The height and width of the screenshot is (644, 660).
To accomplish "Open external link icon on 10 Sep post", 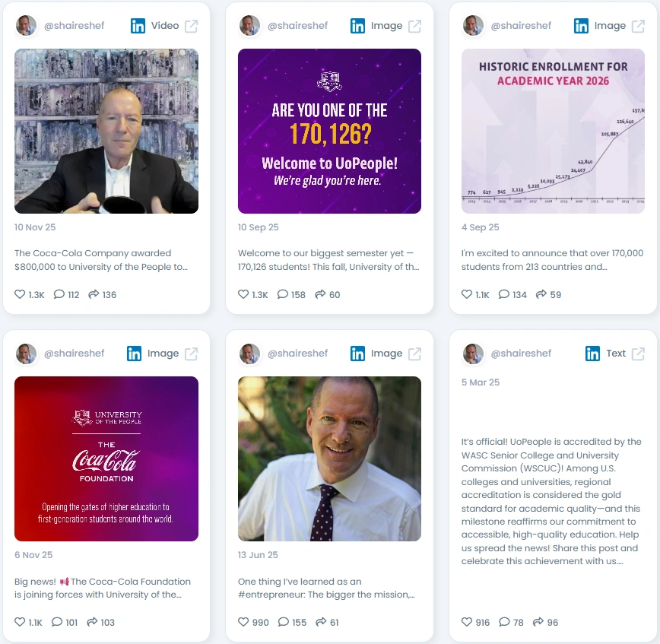I will 414,26.
